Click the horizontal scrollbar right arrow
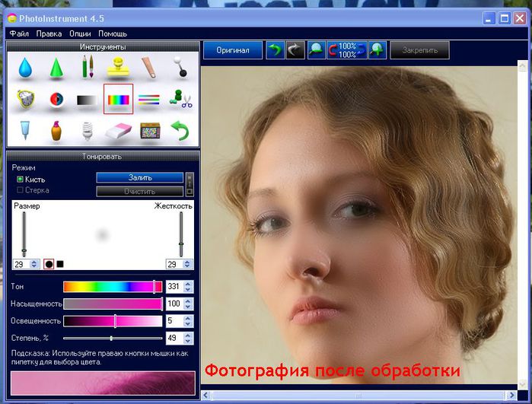The image size is (532, 404). (511, 395)
